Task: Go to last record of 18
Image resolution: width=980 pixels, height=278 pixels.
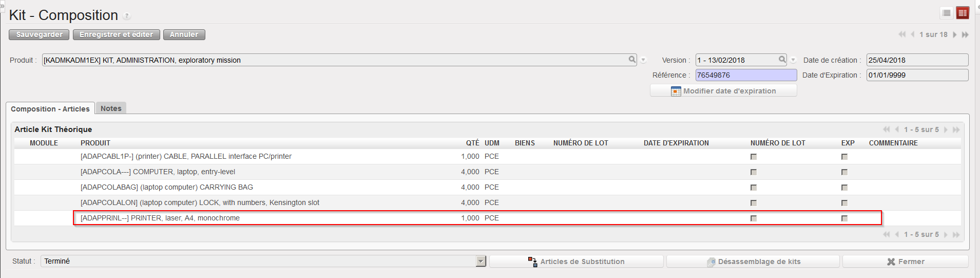Action: [965, 34]
